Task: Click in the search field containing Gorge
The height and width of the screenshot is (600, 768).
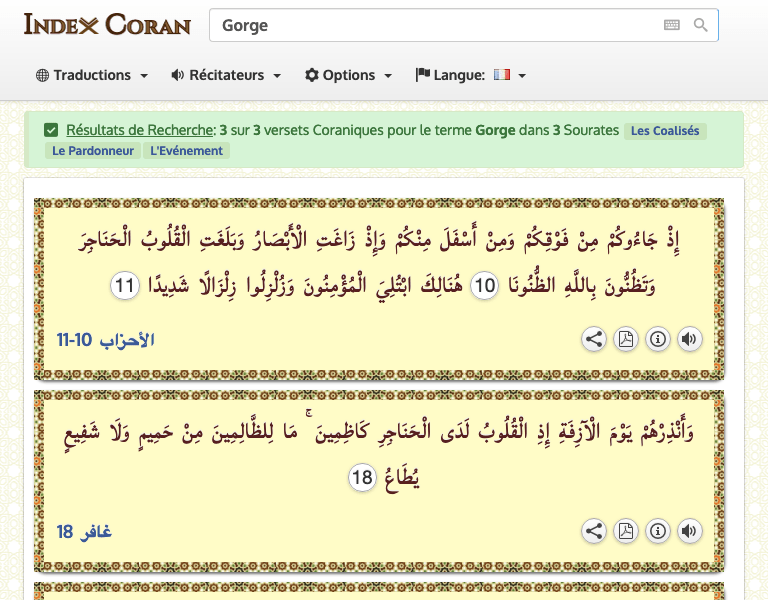Action: [430, 25]
